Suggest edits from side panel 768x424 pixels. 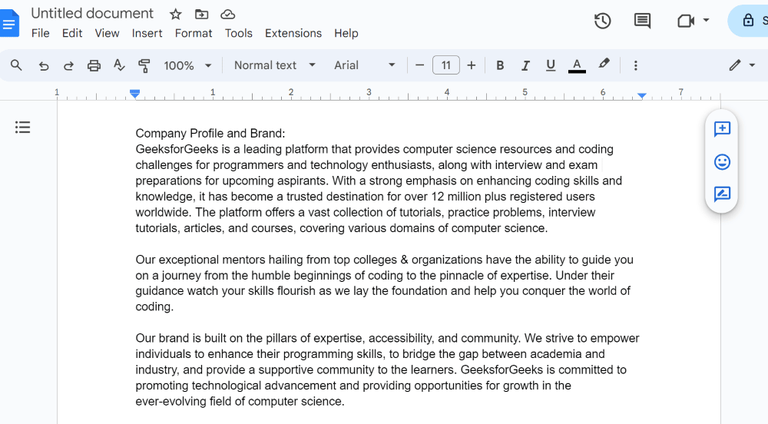(x=722, y=194)
